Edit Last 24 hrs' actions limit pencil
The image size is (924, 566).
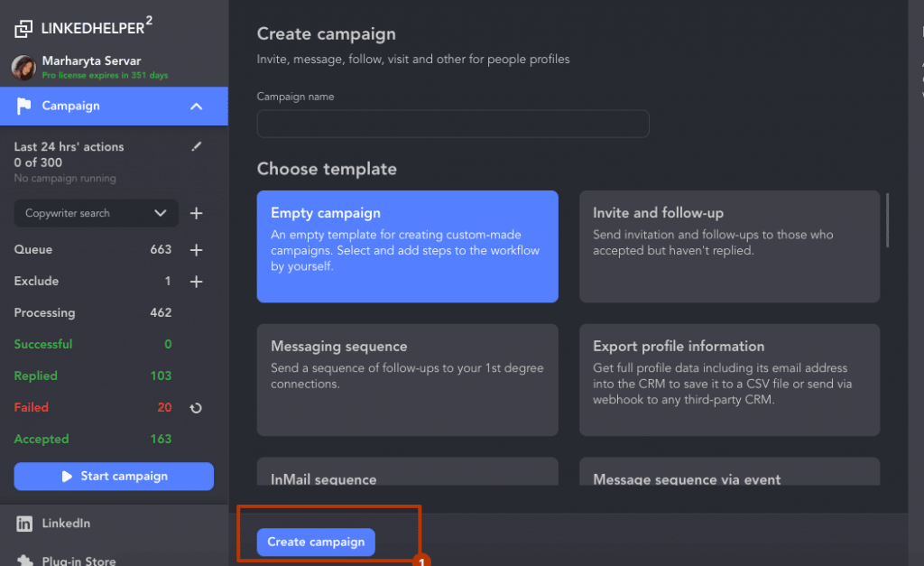tap(196, 146)
